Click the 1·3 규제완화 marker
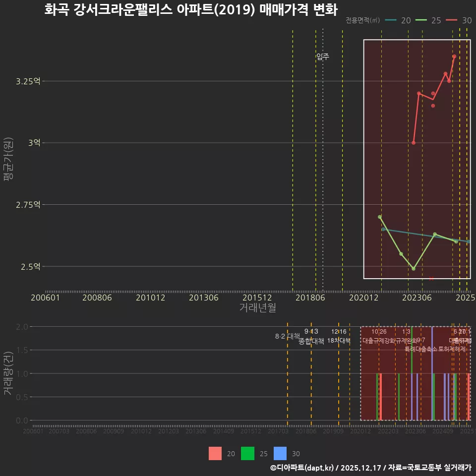 coord(406,336)
